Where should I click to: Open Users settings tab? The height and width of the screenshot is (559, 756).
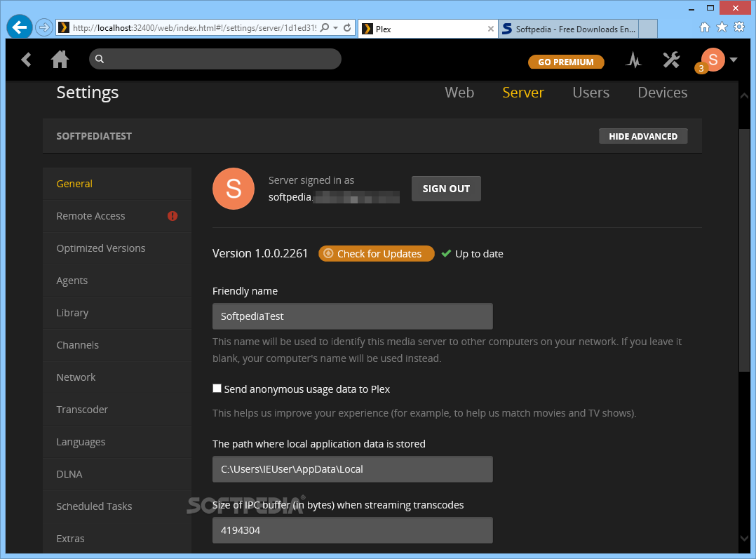click(x=591, y=93)
